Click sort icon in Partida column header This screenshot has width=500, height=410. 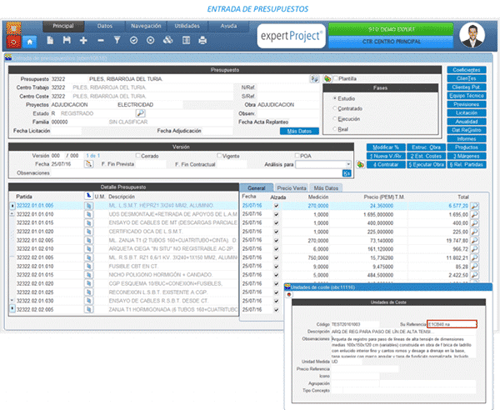pos(88,196)
